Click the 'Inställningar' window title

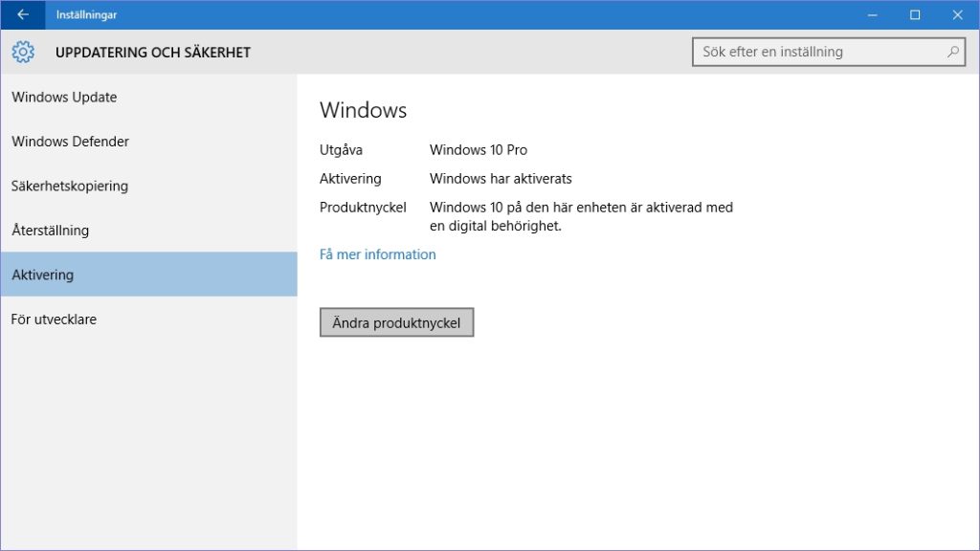coord(86,14)
